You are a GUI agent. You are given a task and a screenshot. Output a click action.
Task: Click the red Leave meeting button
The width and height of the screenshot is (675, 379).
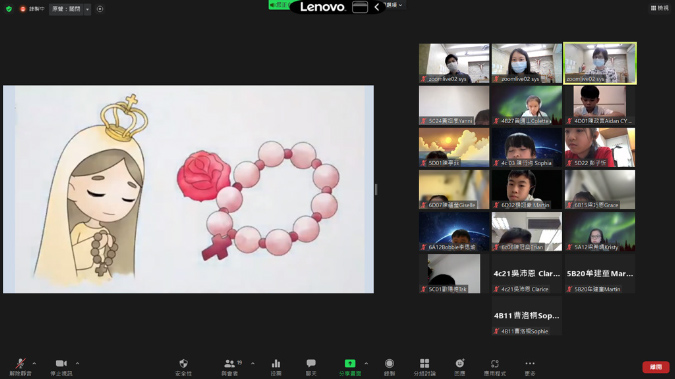click(x=656, y=367)
